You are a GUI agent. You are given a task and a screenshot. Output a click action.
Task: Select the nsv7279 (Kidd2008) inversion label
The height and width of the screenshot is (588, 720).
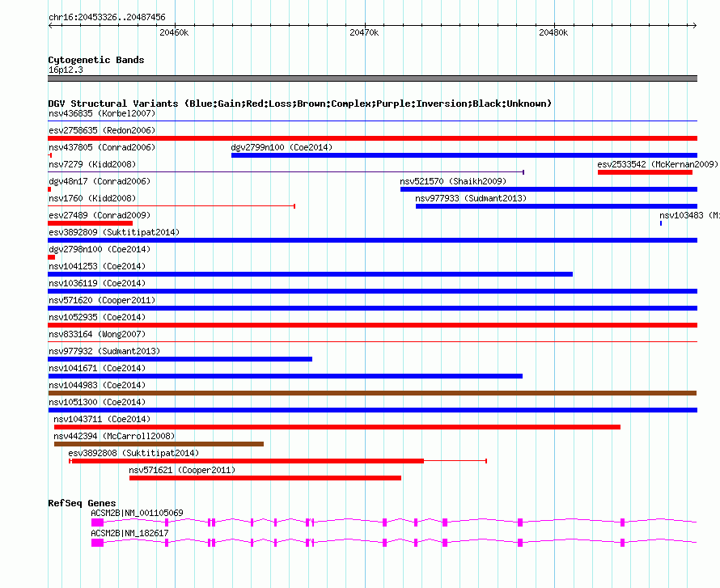point(92,164)
